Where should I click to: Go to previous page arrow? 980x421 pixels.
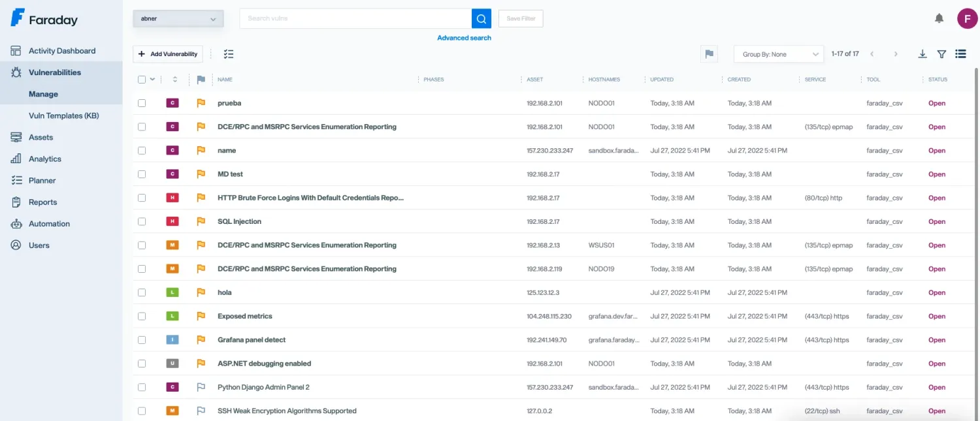point(872,54)
